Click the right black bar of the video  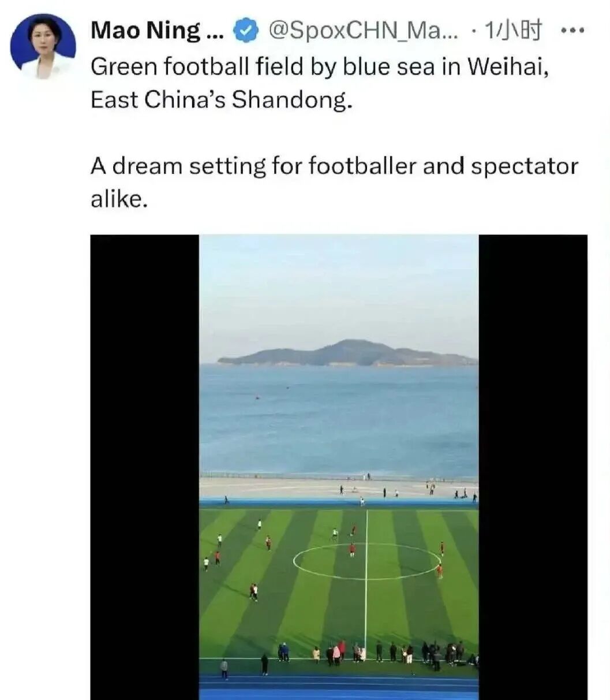click(533, 467)
